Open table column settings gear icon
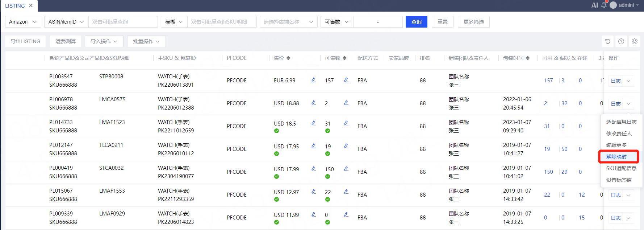This screenshot has height=230, width=644. [x=635, y=41]
